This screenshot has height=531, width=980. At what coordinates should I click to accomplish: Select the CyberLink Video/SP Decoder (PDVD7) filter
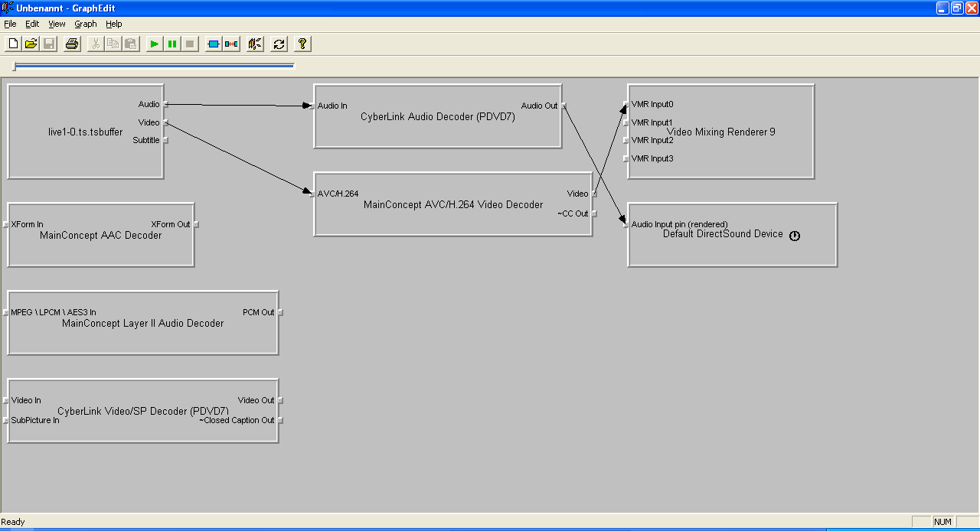[143, 411]
